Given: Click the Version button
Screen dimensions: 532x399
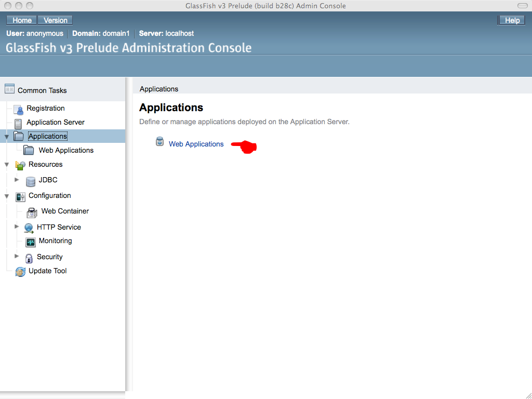Looking at the screenshot, I should [x=55, y=20].
